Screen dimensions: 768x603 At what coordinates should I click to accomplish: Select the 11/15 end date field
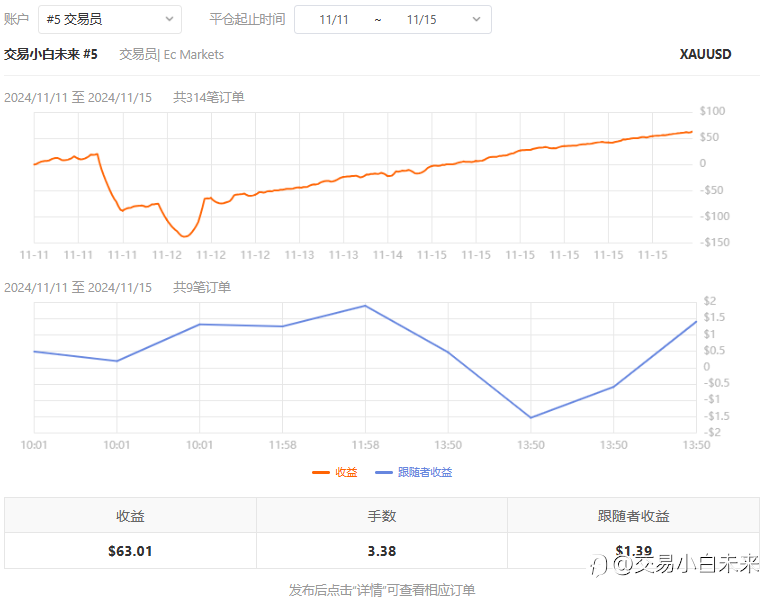(421, 20)
